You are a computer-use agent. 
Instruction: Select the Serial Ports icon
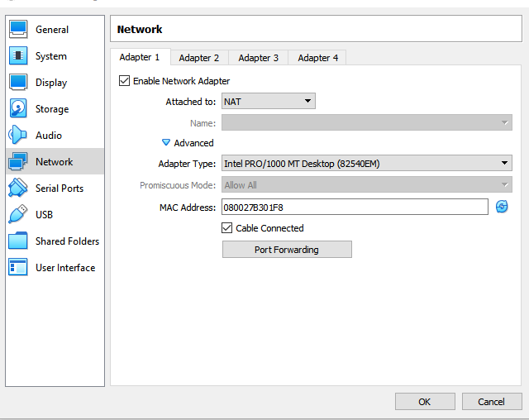18,189
